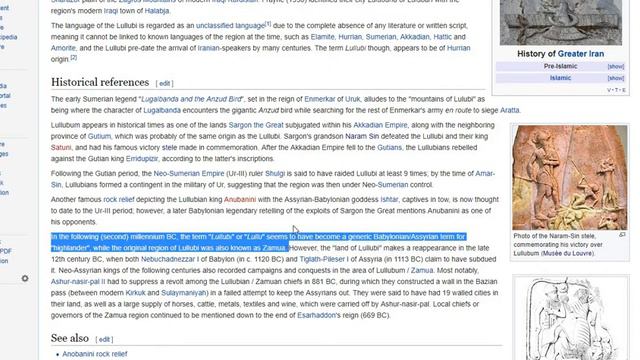Open the red Satuni link

(61, 147)
